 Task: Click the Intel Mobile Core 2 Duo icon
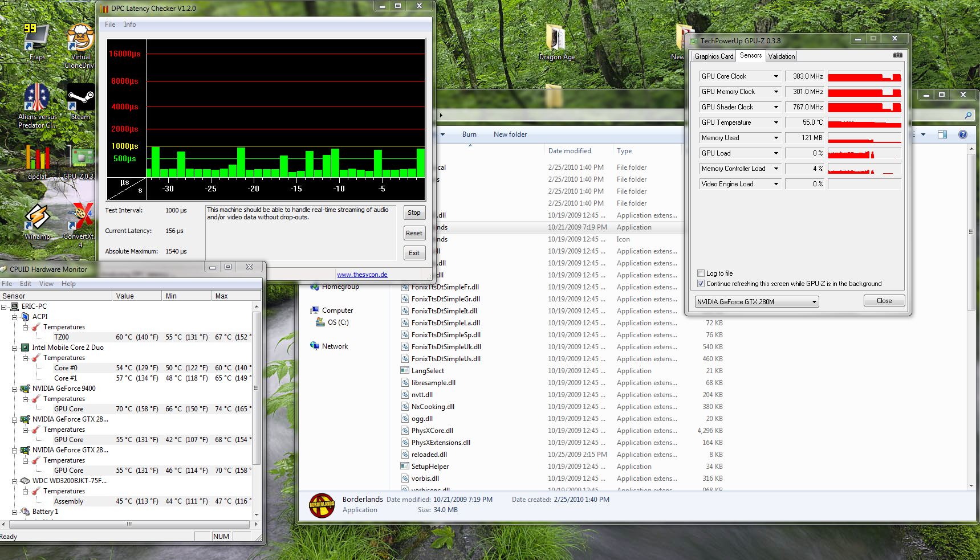click(25, 348)
